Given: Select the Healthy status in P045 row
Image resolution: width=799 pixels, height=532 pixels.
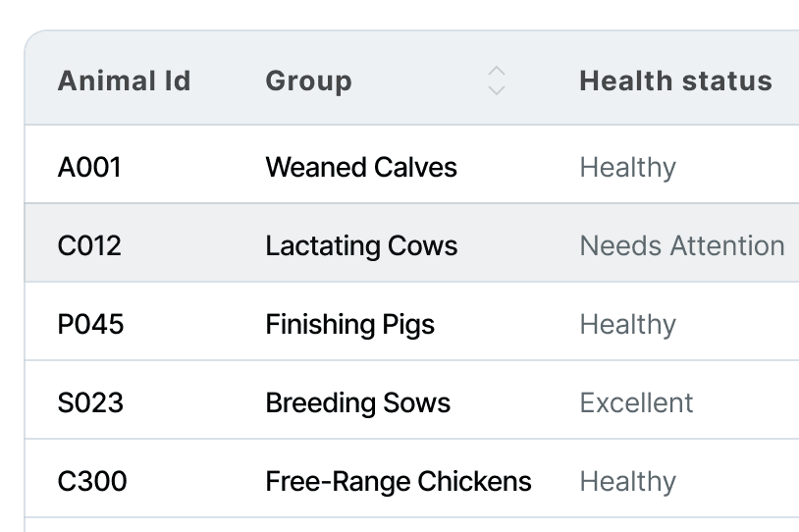Looking at the screenshot, I should click(628, 325).
